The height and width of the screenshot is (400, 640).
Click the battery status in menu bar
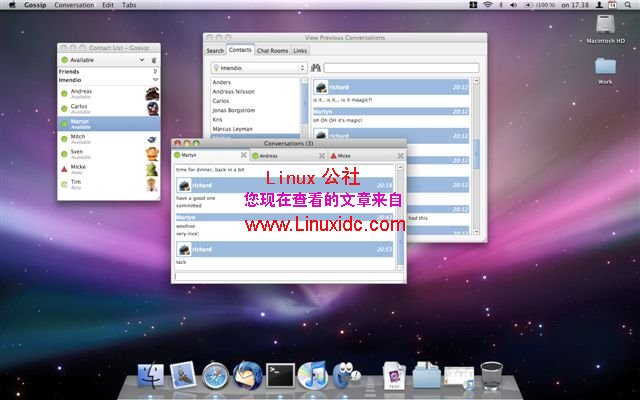coord(540,5)
